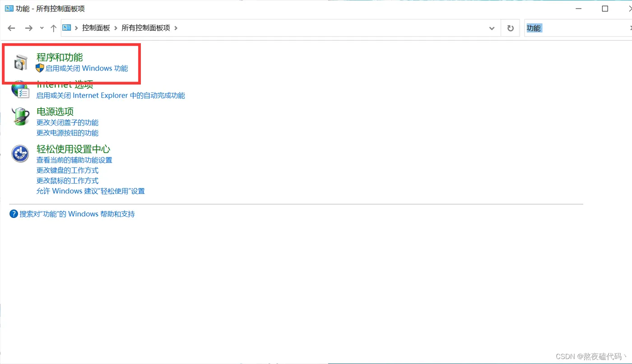
Task: Go forward with the right arrow button
Action: point(29,28)
